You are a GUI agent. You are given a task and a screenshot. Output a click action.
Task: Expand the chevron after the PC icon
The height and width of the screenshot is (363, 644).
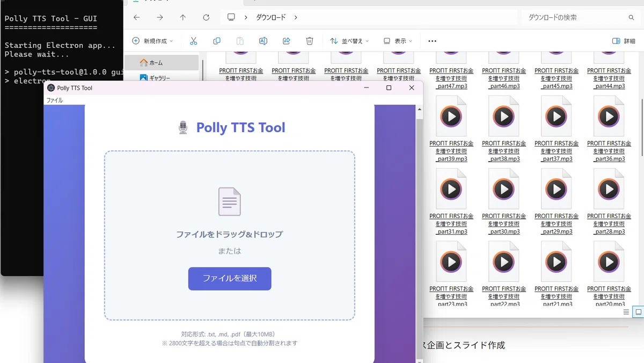point(246,17)
